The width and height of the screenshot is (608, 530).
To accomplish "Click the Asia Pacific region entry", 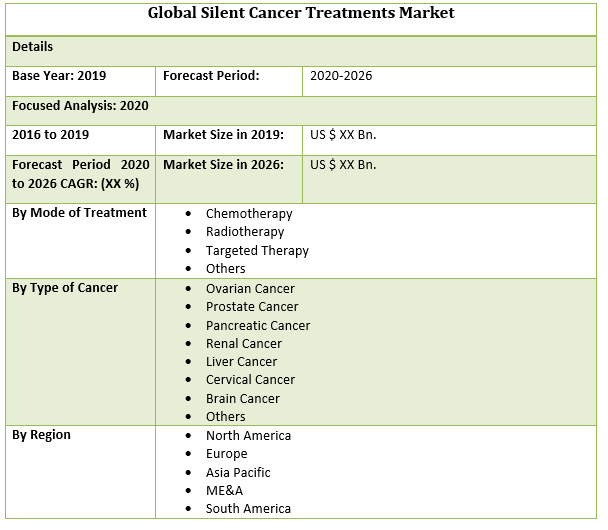I will [238, 472].
